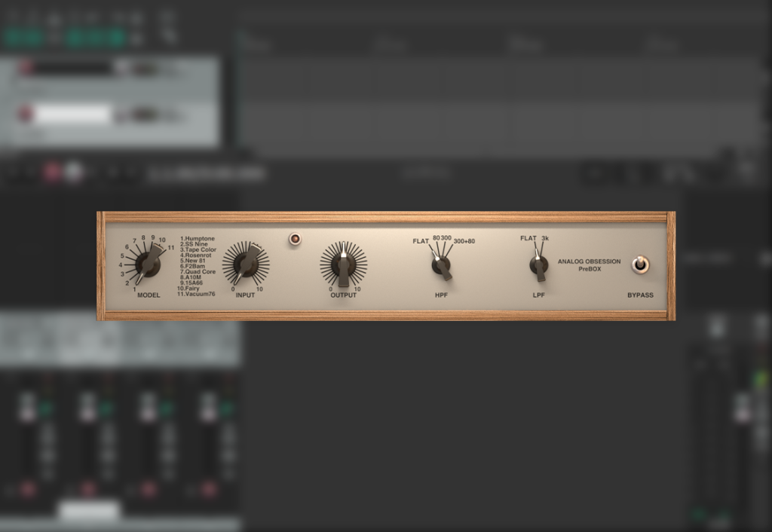
Task: Flip the LPF switch to 3k
Action: (544, 238)
